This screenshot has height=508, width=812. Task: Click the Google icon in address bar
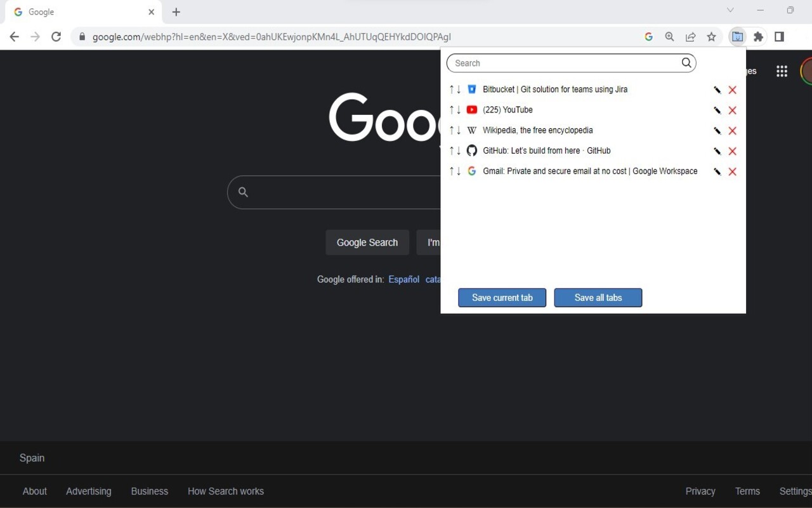point(648,37)
